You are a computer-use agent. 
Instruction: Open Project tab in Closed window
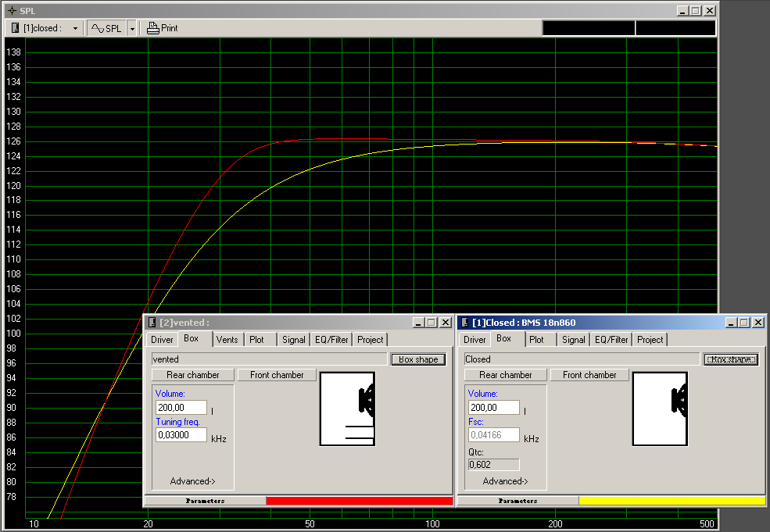[x=650, y=340]
